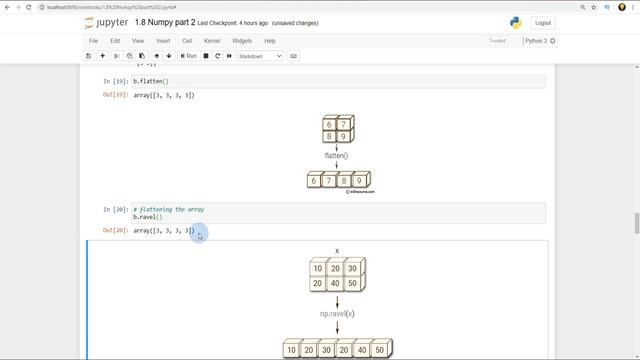
Task: Open the cell type Markdown dropdown
Action: [x=260, y=56]
